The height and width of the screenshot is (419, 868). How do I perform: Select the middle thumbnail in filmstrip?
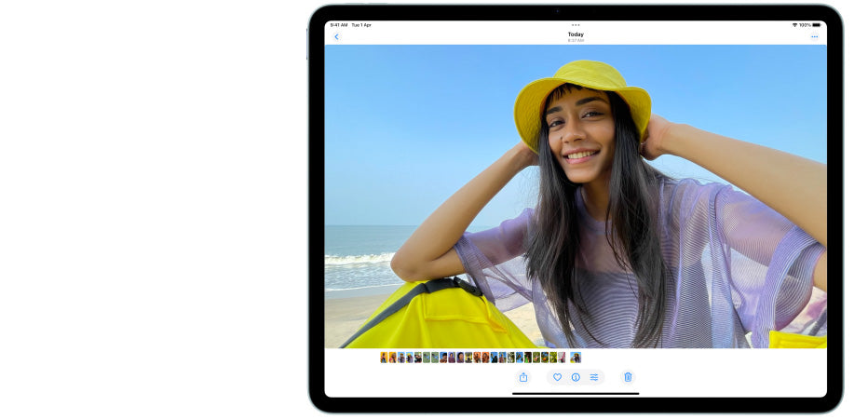point(477,357)
